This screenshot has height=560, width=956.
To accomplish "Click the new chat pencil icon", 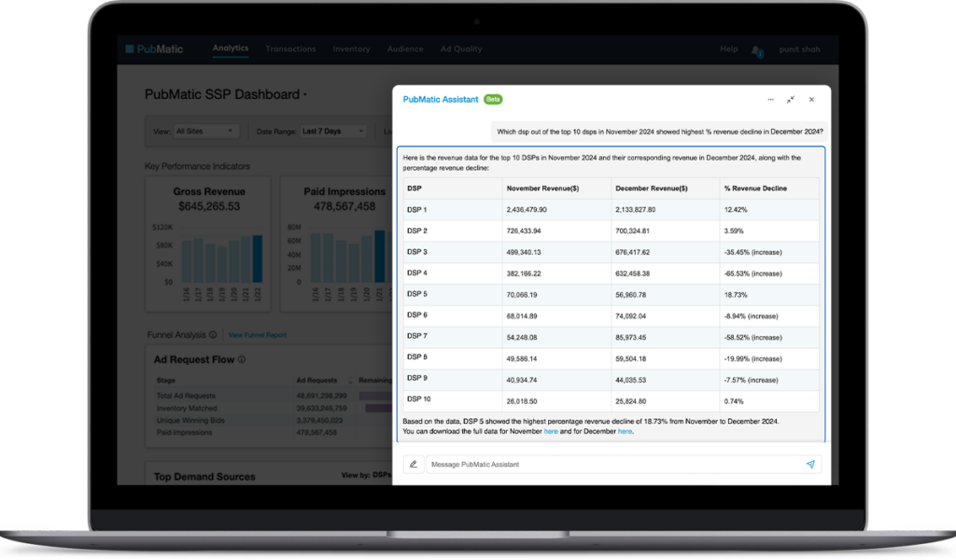I will (x=414, y=464).
